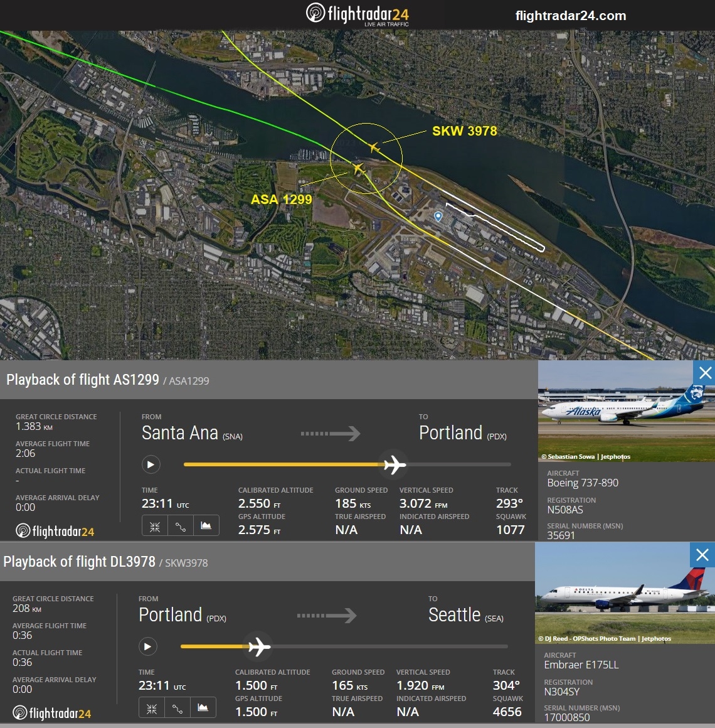715x728 pixels.
Task: Click the blue airport pin on the map
Action: [x=438, y=217]
